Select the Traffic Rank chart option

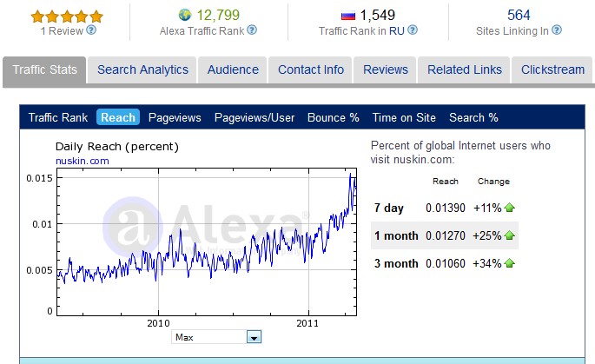pyautogui.click(x=58, y=117)
